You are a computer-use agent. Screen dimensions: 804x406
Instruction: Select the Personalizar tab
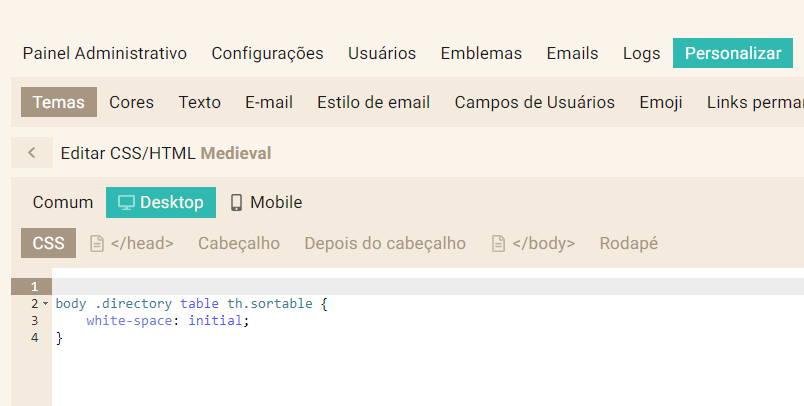tap(733, 53)
